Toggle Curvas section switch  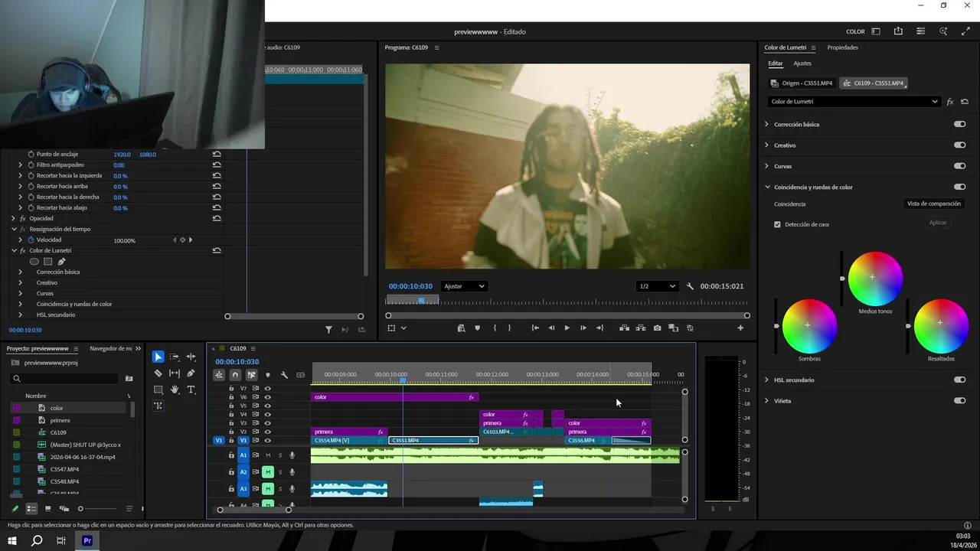(x=959, y=166)
